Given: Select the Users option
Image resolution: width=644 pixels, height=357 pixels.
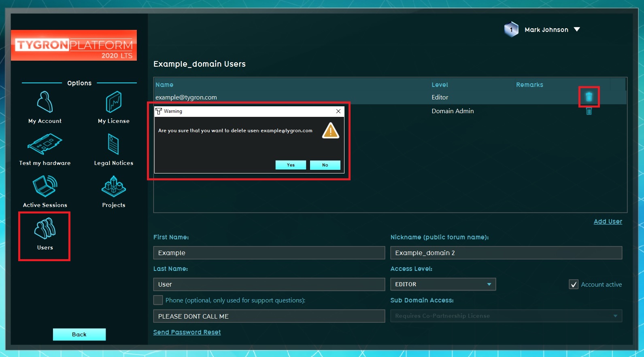Looking at the screenshot, I should coord(45,234).
